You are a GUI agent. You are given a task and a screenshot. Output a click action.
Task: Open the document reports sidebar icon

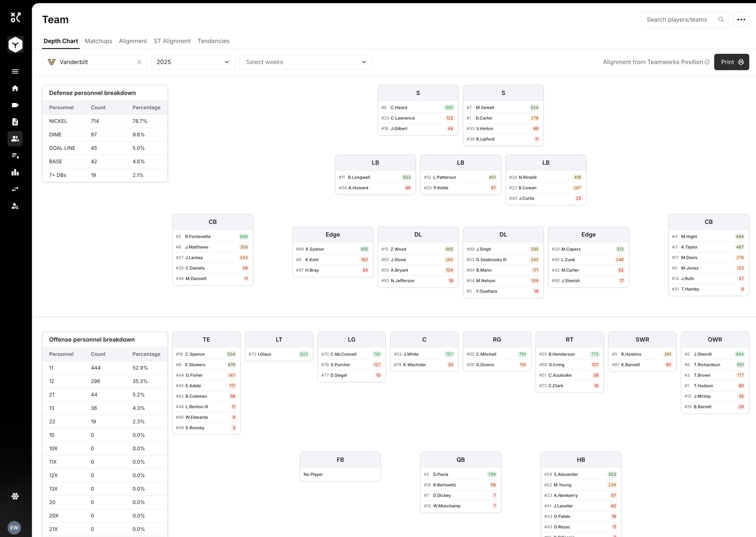15,122
